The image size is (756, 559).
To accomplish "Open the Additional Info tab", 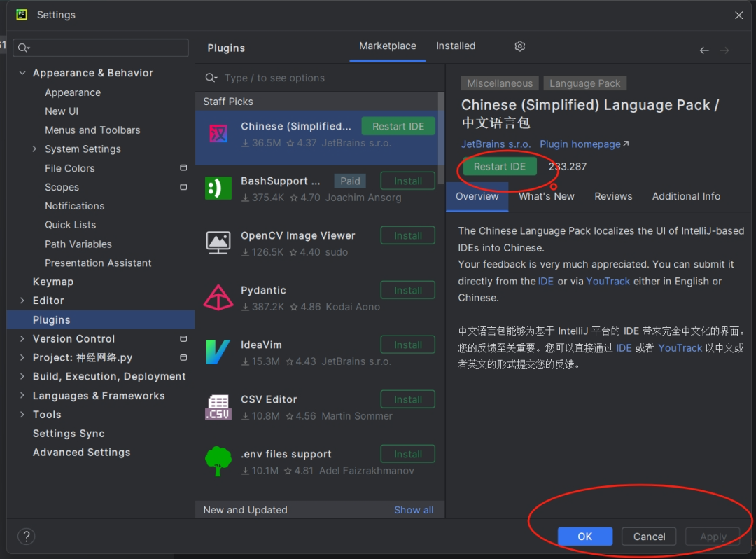I will tap(686, 196).
